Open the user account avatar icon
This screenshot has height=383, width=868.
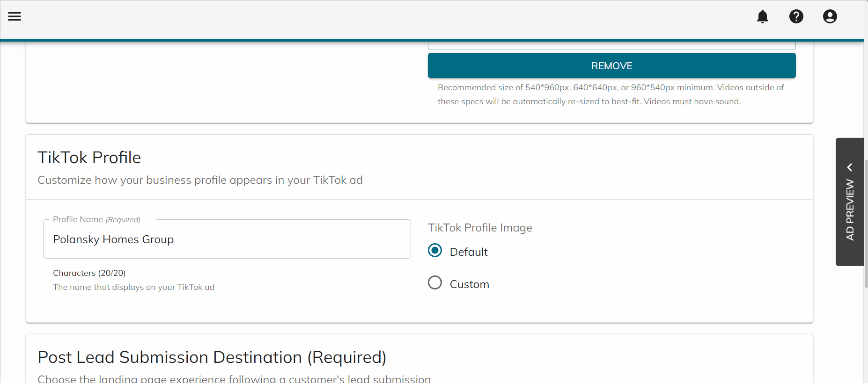[830, 16]
